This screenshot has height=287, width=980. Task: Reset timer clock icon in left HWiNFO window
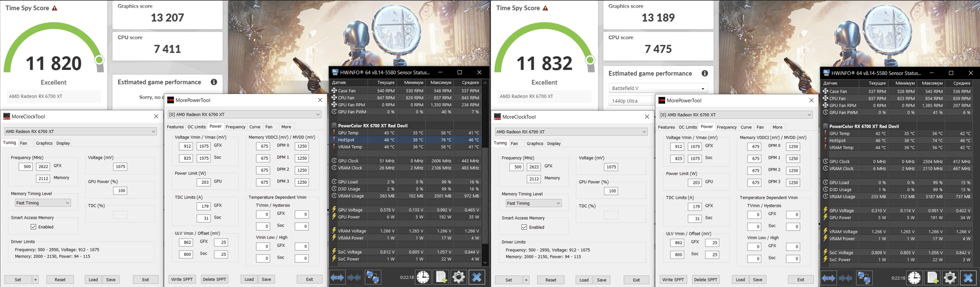click(x=423, y=277)
